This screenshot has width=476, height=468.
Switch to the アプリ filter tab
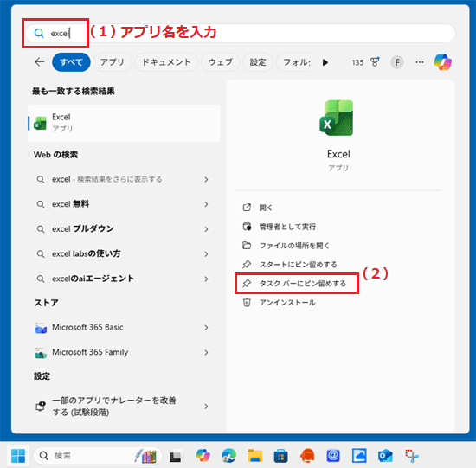[x=113, y=62]
